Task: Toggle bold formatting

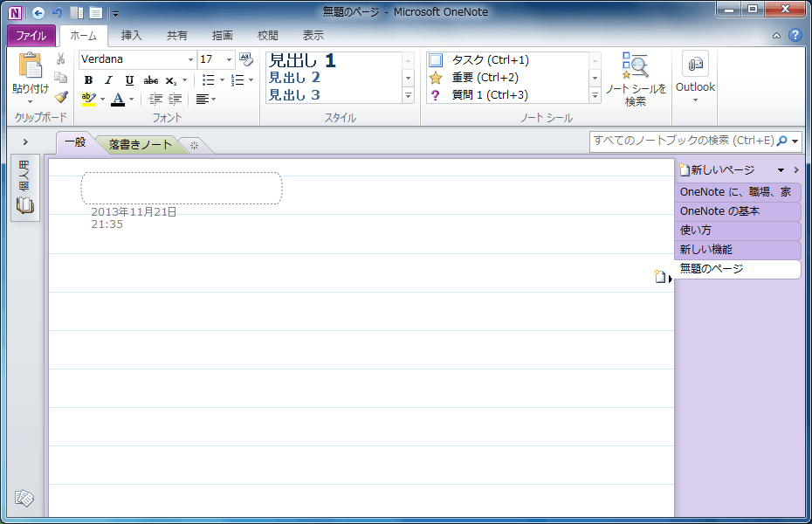Action: coord(88,80)
